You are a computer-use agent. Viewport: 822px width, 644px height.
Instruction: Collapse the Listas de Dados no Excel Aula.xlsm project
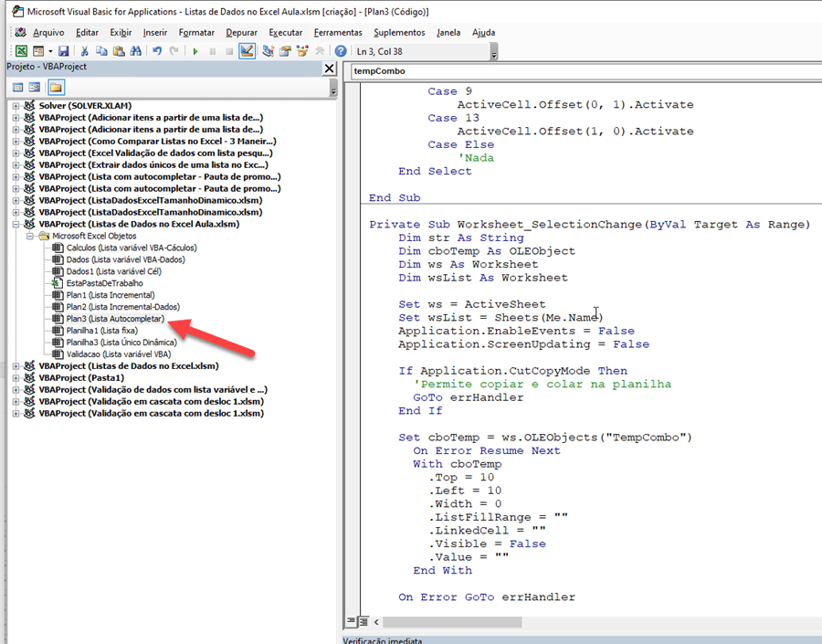[16, 224]
